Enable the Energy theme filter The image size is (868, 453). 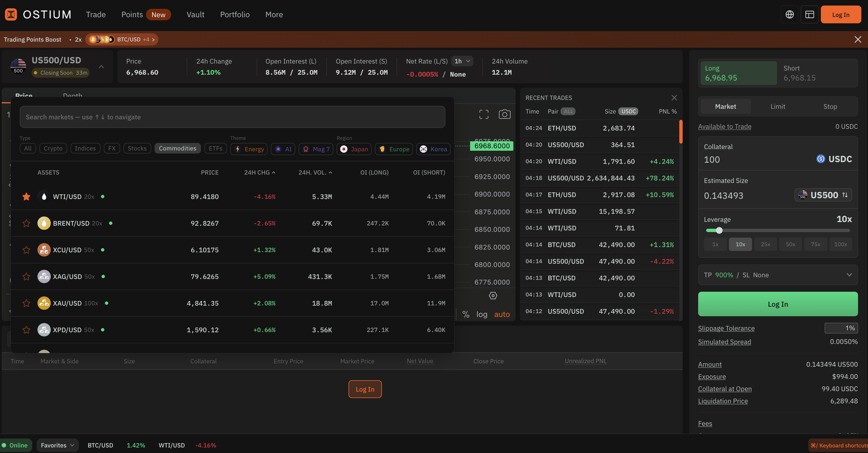(x=249, y=149)
